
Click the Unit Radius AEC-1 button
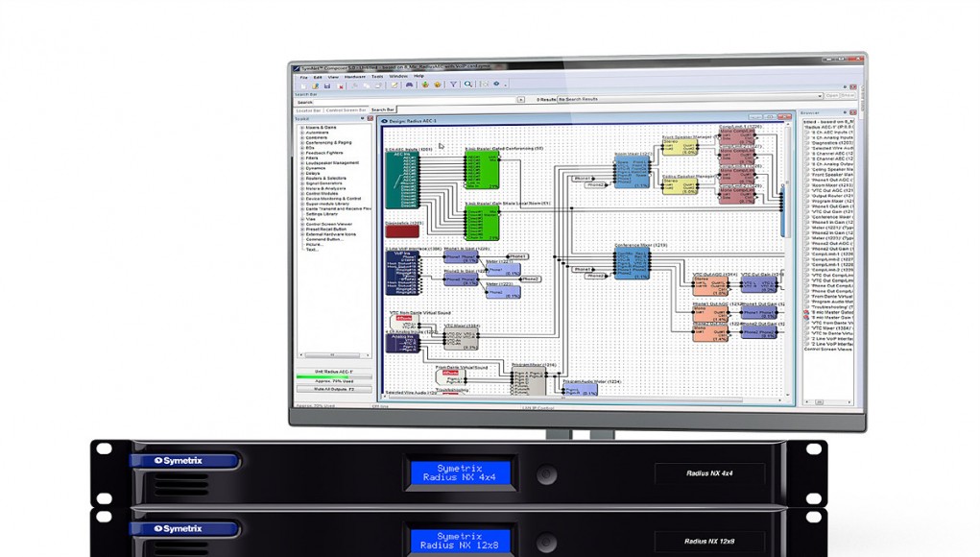pyautogui.click(x=332, y=372)
